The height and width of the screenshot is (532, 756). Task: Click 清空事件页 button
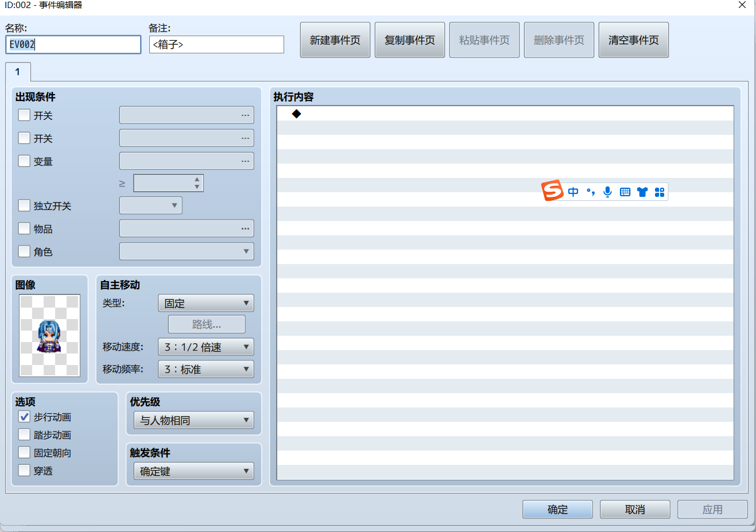point(634,40)
